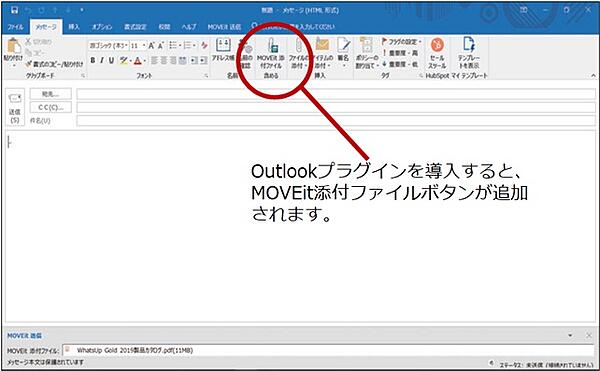Open the Font group dialog launcher
The image size is (600, 371).
tap(207, 76)
